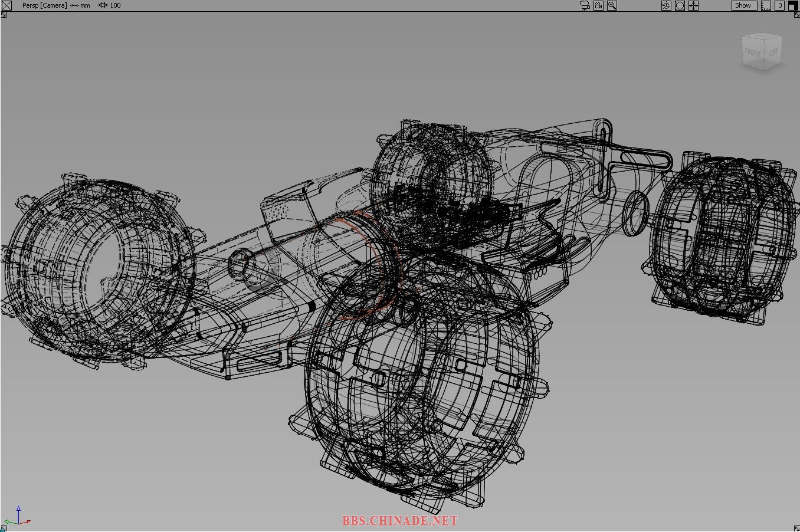Click the tumble view icon
The image size is (800, 532).
[666, 5]
